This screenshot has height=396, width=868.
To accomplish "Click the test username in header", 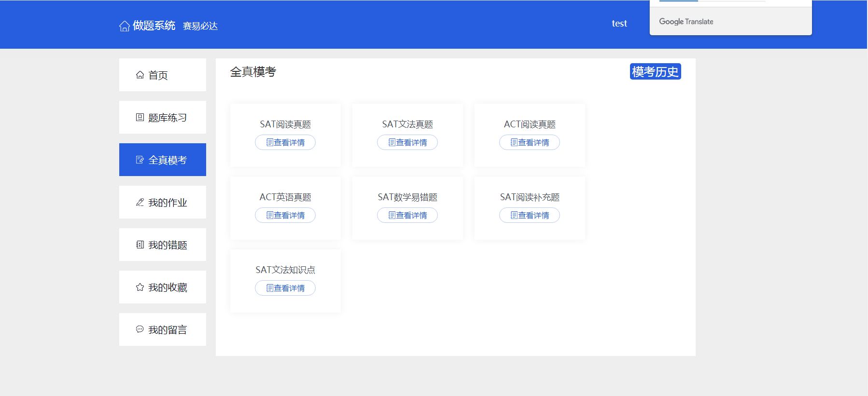I will [x=619, y=24].
